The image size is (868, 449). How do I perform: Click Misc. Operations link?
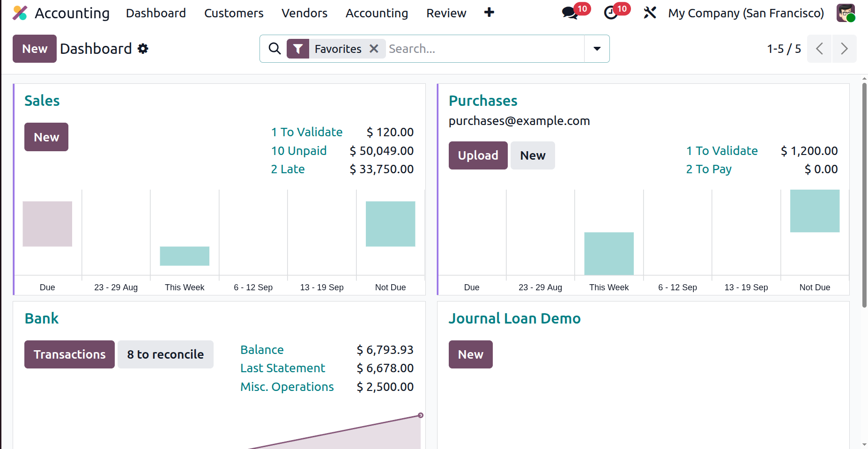pos(287,387)
